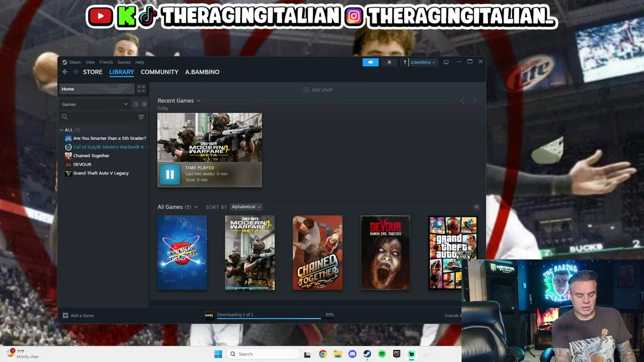Image resolution: width=644 pixels, height=362 pixels.
Task: Toggle the ready-to-play filter icon
Action: 144,104
